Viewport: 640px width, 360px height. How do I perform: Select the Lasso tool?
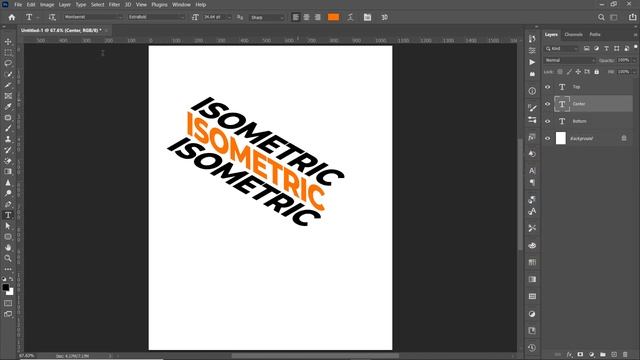pos(8,63)
